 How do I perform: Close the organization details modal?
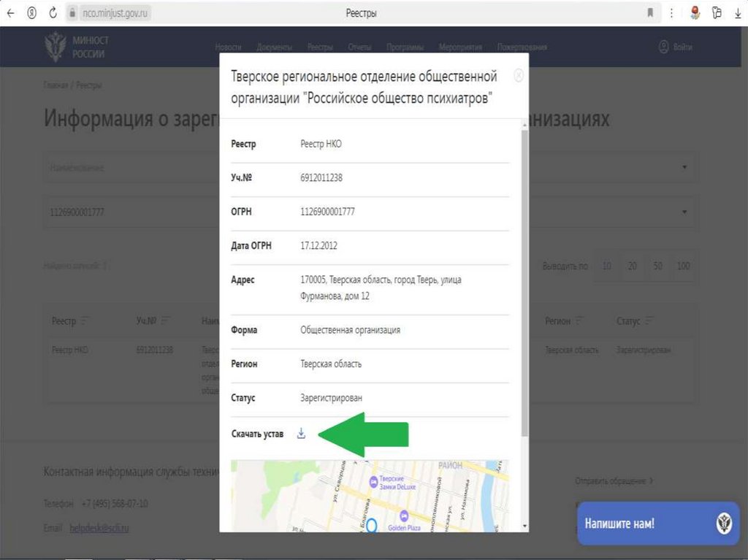pos(519,75)
